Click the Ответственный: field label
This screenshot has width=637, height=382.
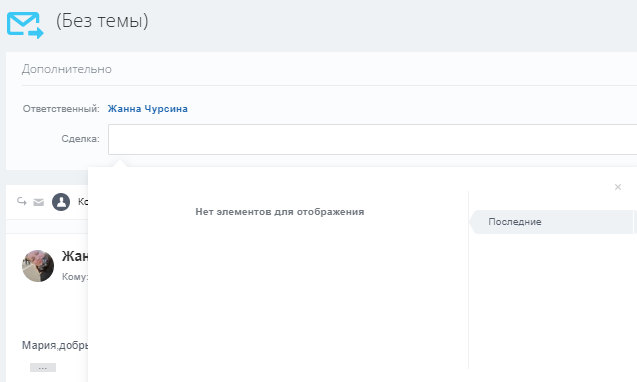(x=61, y=109)
